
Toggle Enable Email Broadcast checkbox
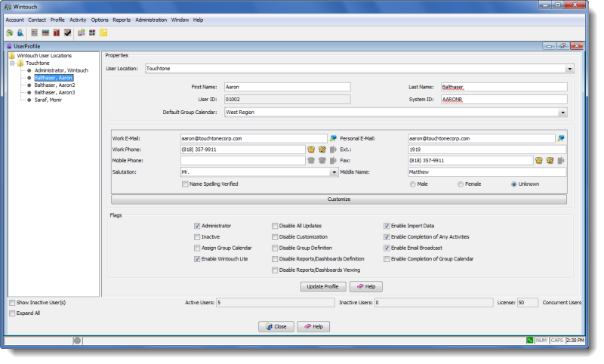pyautogui.click(x=387, y=248)
